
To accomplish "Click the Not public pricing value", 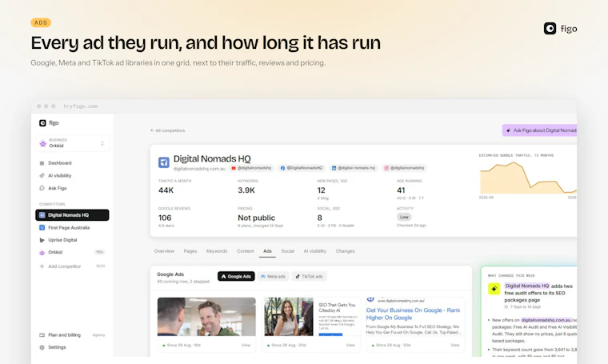I will (x=256, y=218).
